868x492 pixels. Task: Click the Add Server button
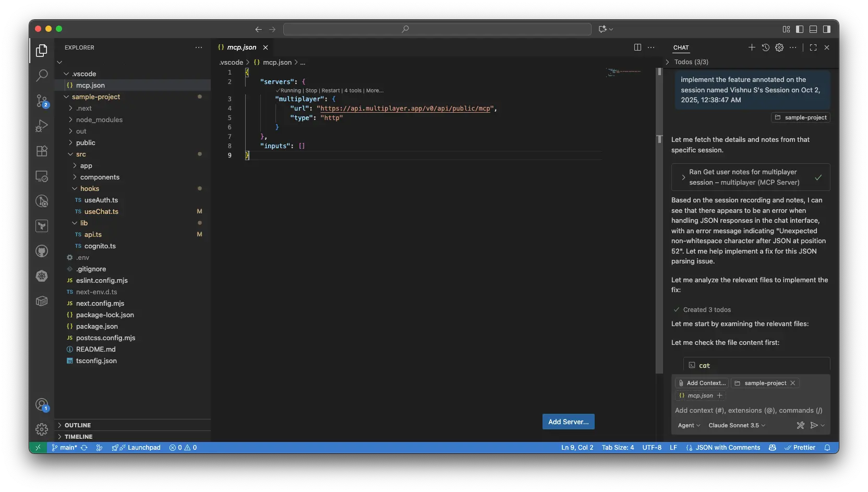(x=568, y=422)
